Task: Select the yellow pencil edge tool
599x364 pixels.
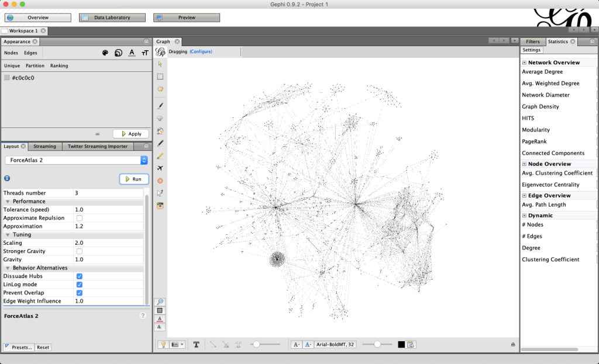Action: coord(160,155)
